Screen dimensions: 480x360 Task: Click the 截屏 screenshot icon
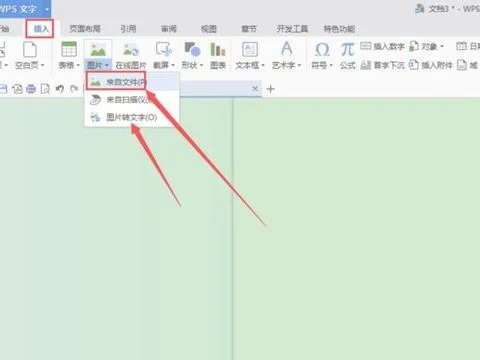pos(164,50)
